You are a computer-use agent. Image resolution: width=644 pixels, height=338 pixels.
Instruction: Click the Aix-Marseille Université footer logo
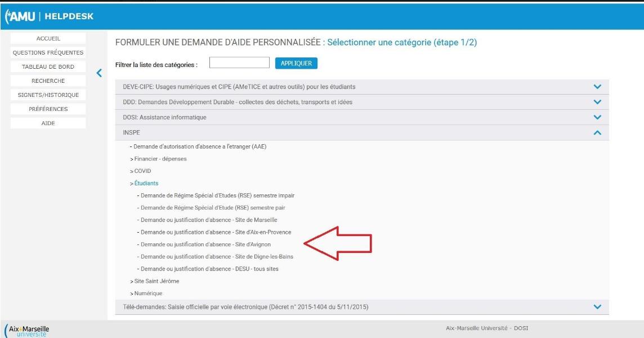coord(29,330)
